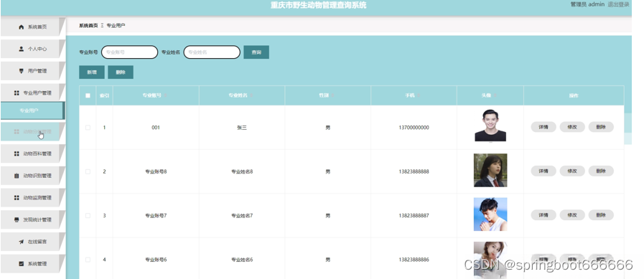Click the account cell 001
This screenshot has width=644, height=279.
[156, 128]
